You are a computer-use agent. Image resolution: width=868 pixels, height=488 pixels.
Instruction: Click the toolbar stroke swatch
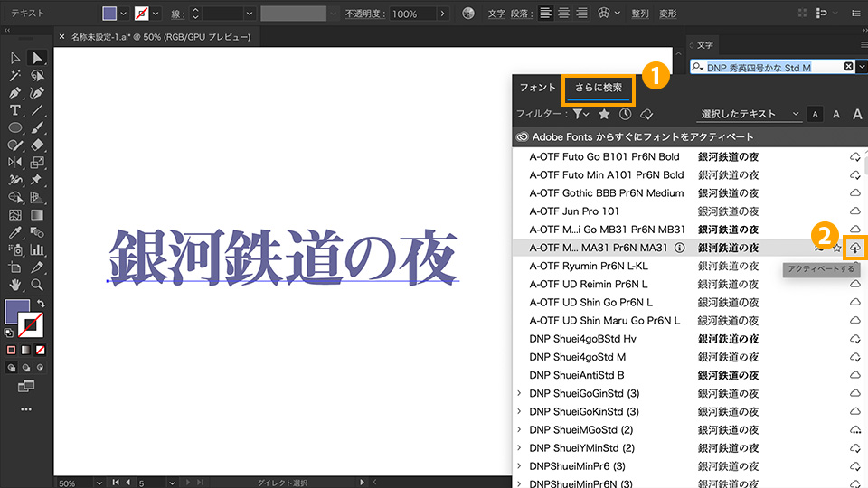31,324
